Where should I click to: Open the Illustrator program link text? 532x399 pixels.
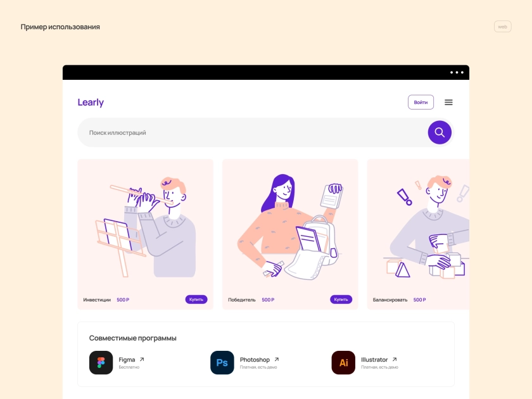(374, 360)
